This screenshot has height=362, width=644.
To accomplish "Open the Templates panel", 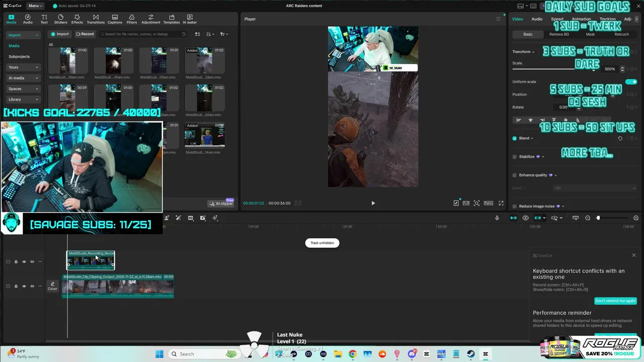I will tap(172, 19).
